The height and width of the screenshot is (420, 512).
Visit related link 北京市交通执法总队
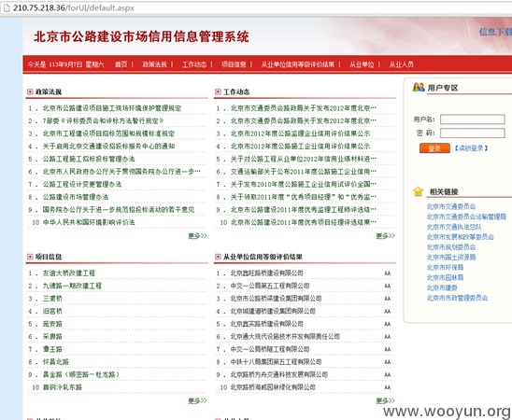(454, 227)
